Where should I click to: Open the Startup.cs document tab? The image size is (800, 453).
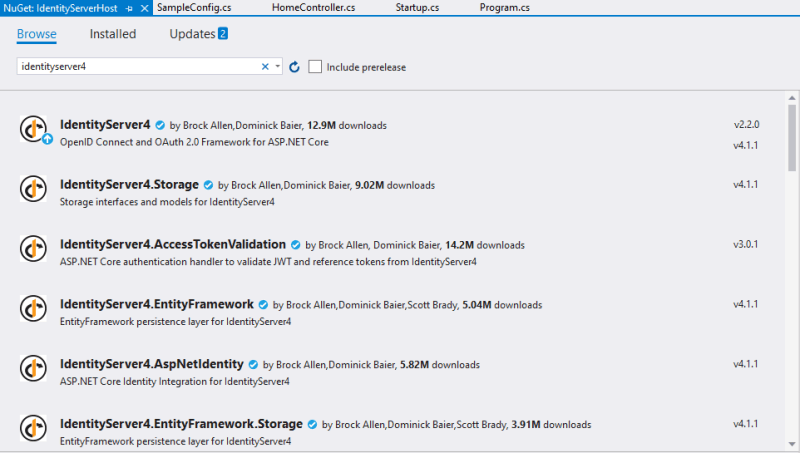coord(417,8)
